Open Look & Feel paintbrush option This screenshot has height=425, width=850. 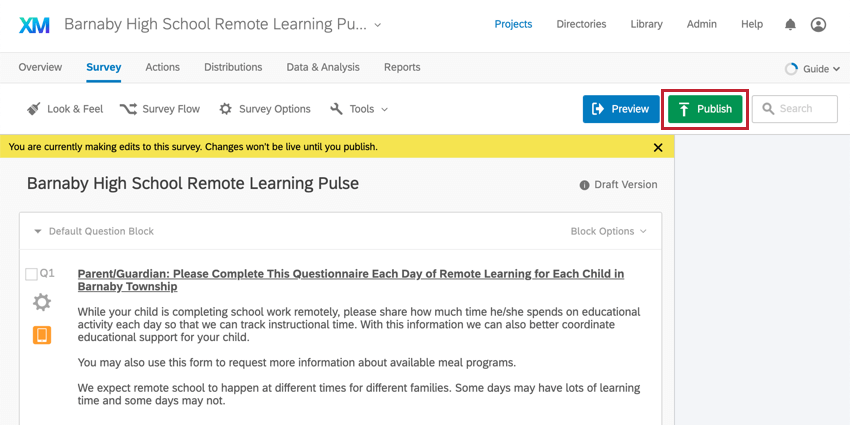(65, 109)
